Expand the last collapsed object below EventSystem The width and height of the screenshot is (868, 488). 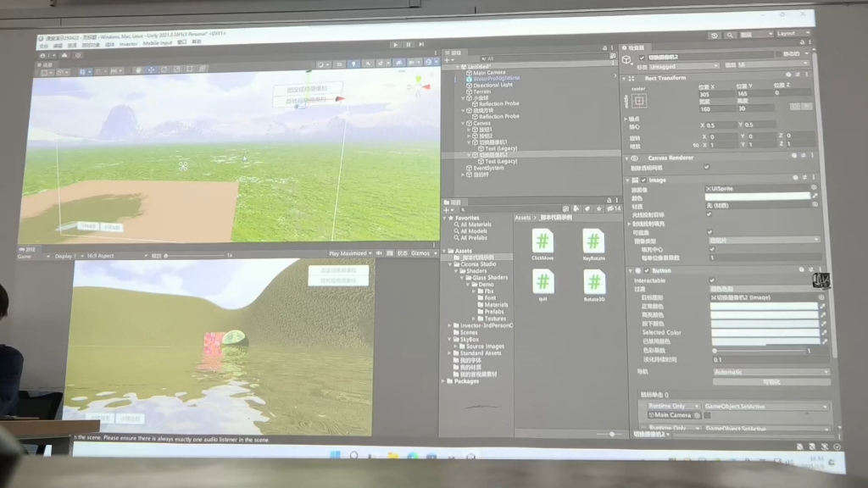click(464, 175)
